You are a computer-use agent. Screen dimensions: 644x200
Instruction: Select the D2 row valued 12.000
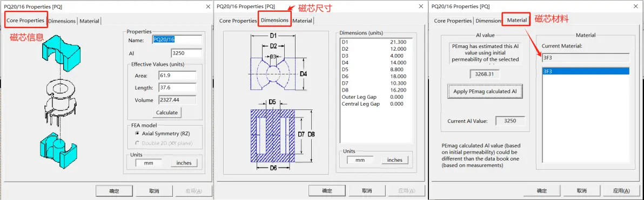pos(374,49)
